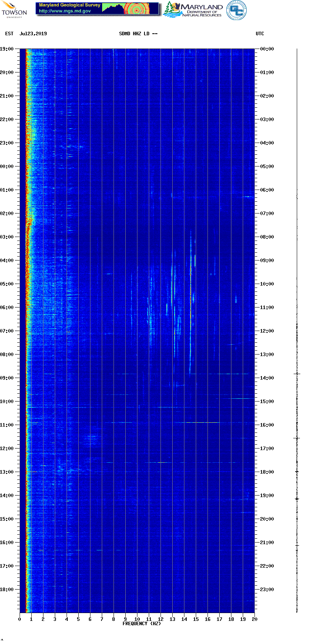This screenshot has width=314, height=644.
Task: Click the 23:00 UTC time marker
Action: pyautogui.click(x=267, y=590)
